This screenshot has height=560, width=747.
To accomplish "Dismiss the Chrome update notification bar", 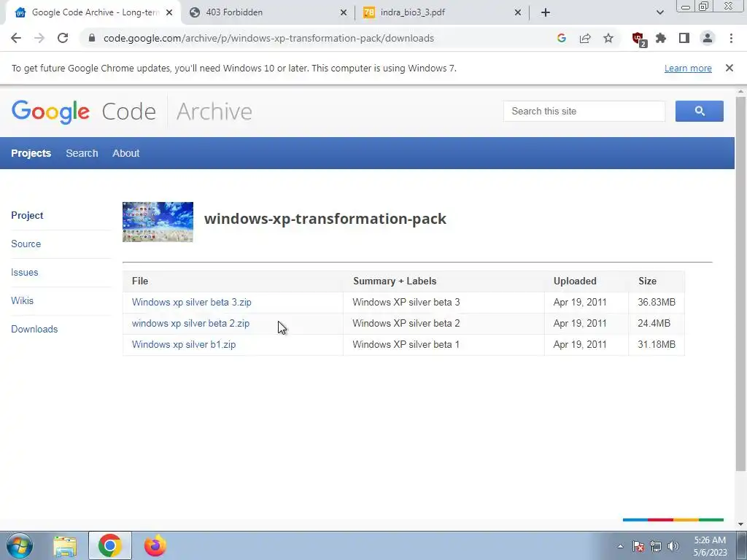I will pos(729,68).
